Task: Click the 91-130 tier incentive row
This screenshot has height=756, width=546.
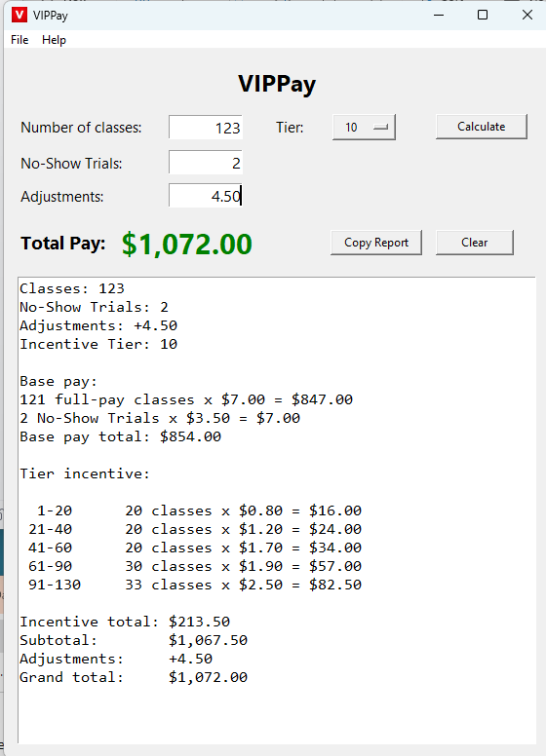Action: pos(195,585)
